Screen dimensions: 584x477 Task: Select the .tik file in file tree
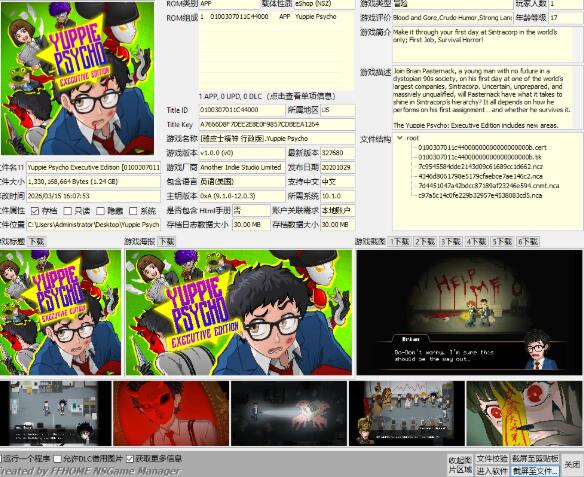480,157
